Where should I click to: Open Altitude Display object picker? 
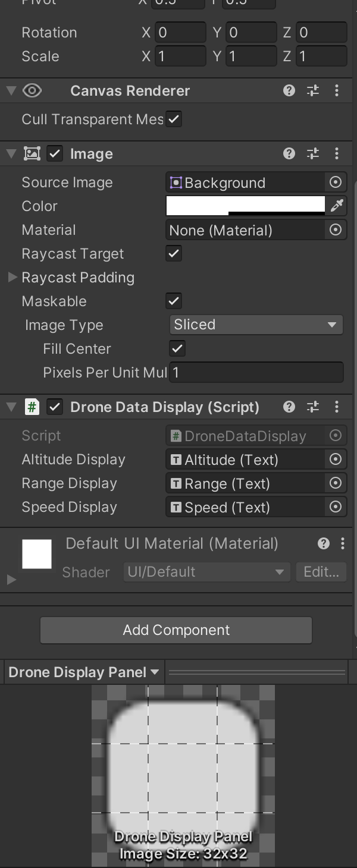(336, 459)
